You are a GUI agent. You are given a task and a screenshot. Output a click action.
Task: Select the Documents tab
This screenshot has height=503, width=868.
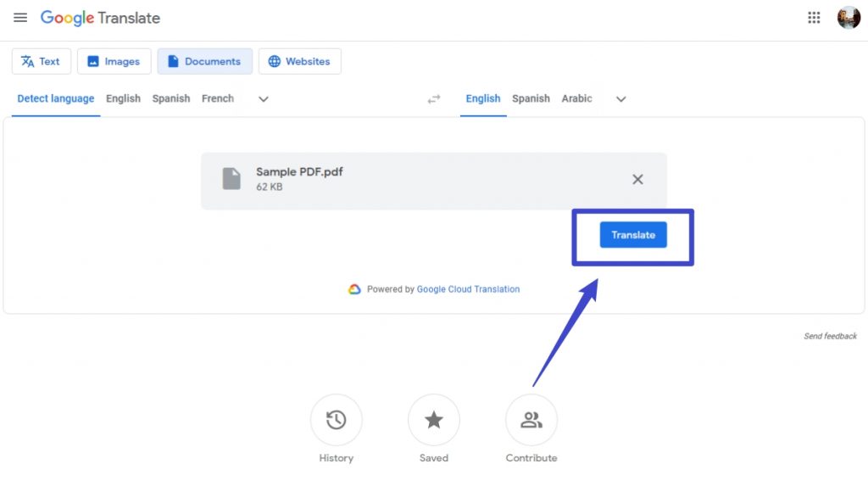(204, 61)
